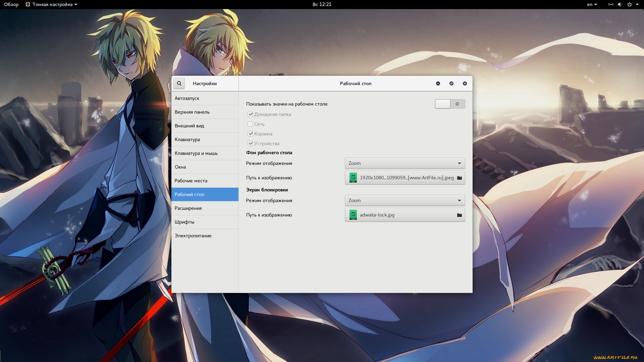Viewport: 644px width, 362px height.
Task: Open the en keyboard layout dropdown
Action: (592, 4)
